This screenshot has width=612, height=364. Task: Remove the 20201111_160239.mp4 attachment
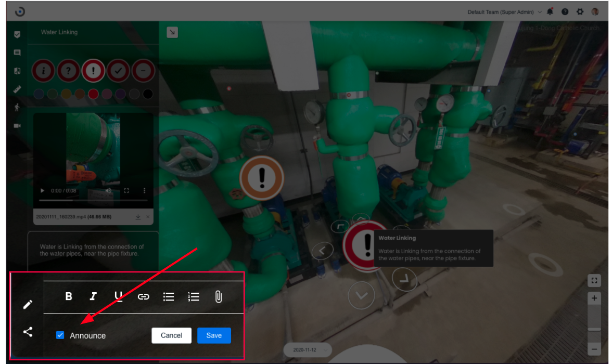point(148,217)
